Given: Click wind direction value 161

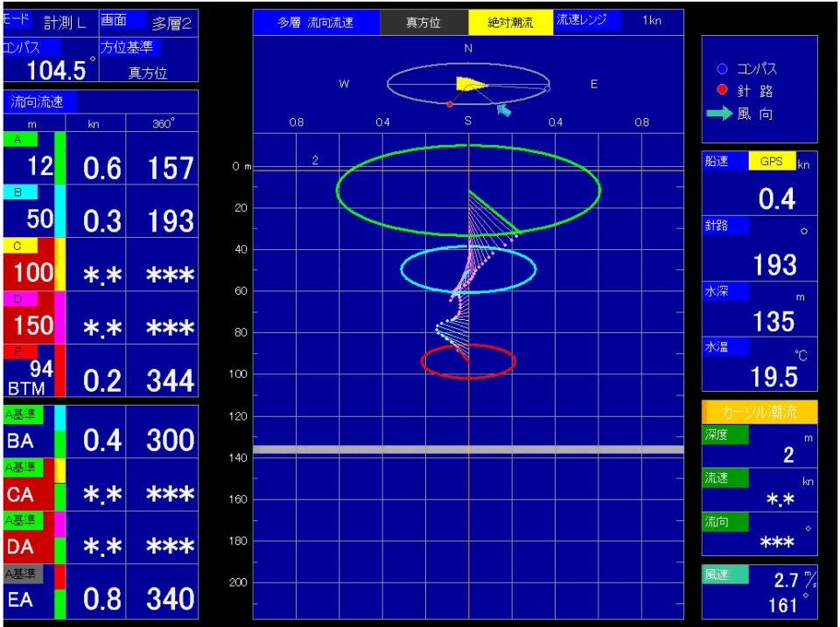Looking at the screenshot, I should (782, 606).
